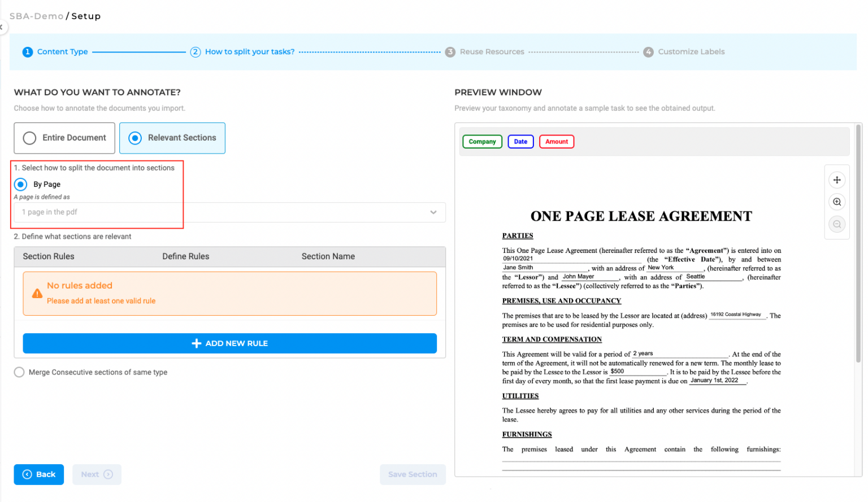This screenshot has height=502, width=868.
Task: Open SBA-Demo from the breadcrumb
Action: pos(36,16)
